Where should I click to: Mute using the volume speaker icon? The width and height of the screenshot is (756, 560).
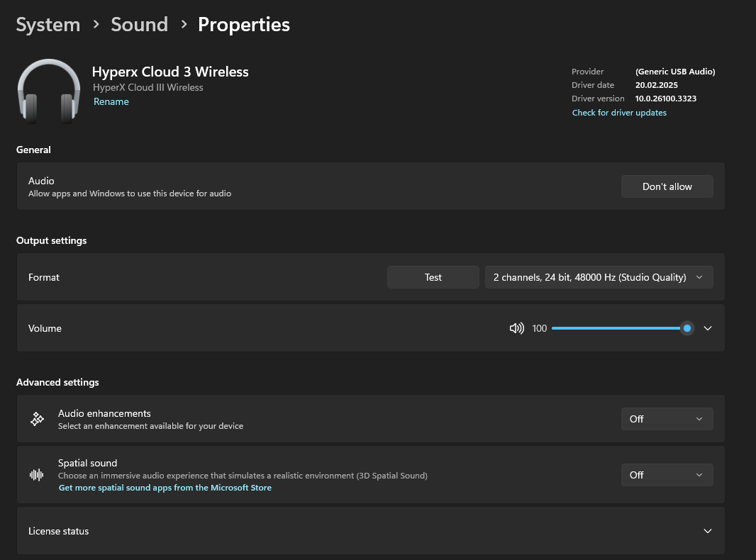[516, 328]
